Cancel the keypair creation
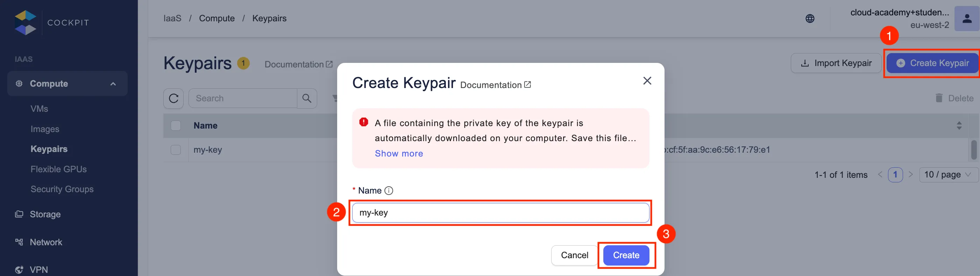The image size is (980, 276). click(x=574, y=255)
